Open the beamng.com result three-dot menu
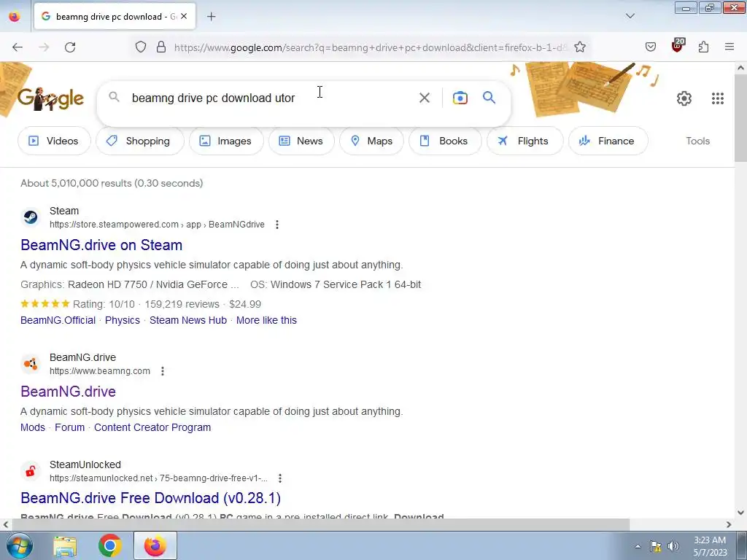This screenshot has width=747, height=560. pos(163,371)
